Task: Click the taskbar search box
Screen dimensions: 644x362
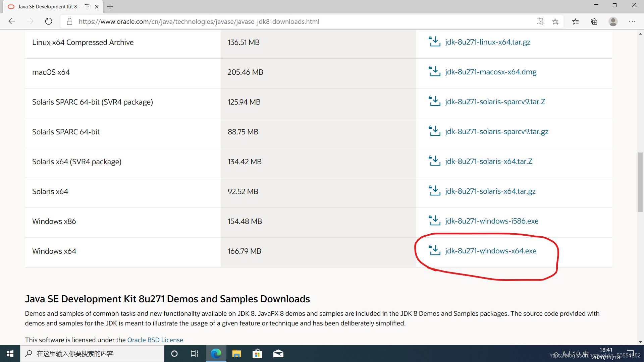Action: tap(92, 354)
